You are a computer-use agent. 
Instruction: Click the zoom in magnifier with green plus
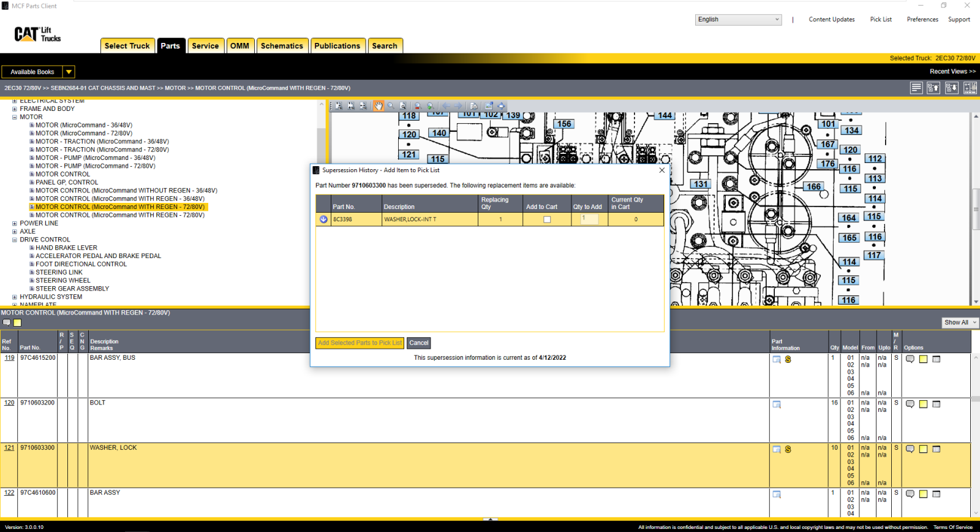430,105
